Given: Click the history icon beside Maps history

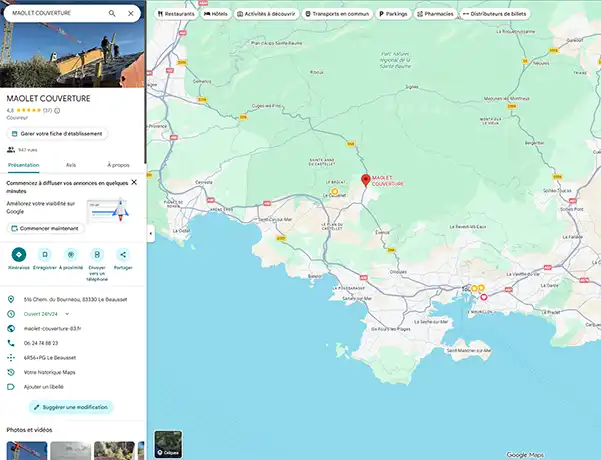Looking at the screenshot, I should point(11,372).
